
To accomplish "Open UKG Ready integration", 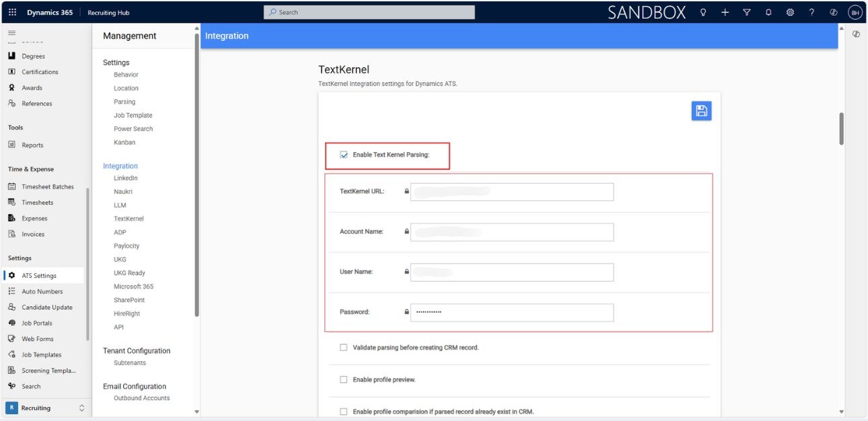I will 129,273.
